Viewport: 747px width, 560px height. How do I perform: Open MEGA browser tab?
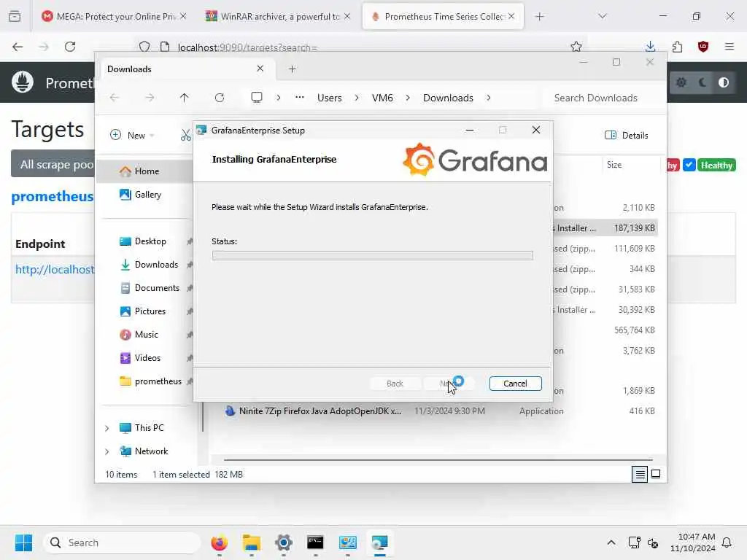coord(115,16)
